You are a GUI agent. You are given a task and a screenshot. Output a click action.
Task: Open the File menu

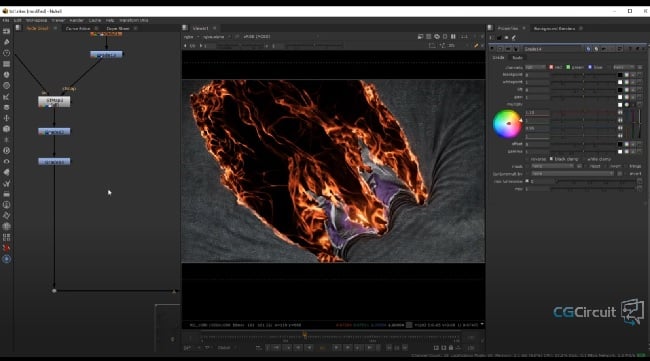6,20
